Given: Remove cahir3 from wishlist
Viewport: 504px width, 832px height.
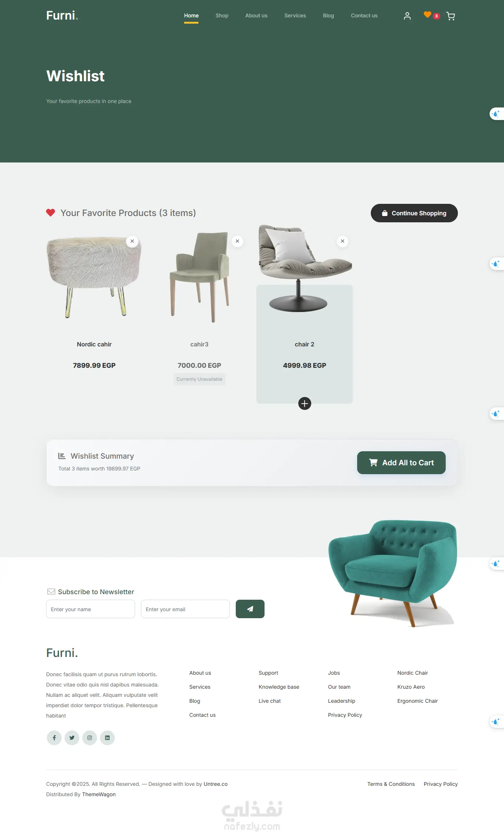Looking at the screenshot, I should 237,241.
